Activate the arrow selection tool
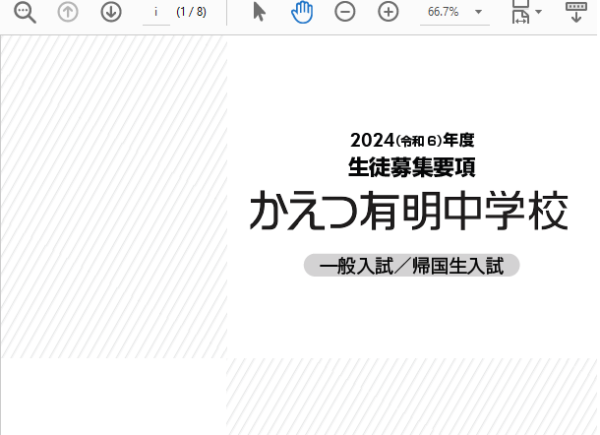The height and width of the screenshot is (435, 600). (x=259, y=12)
